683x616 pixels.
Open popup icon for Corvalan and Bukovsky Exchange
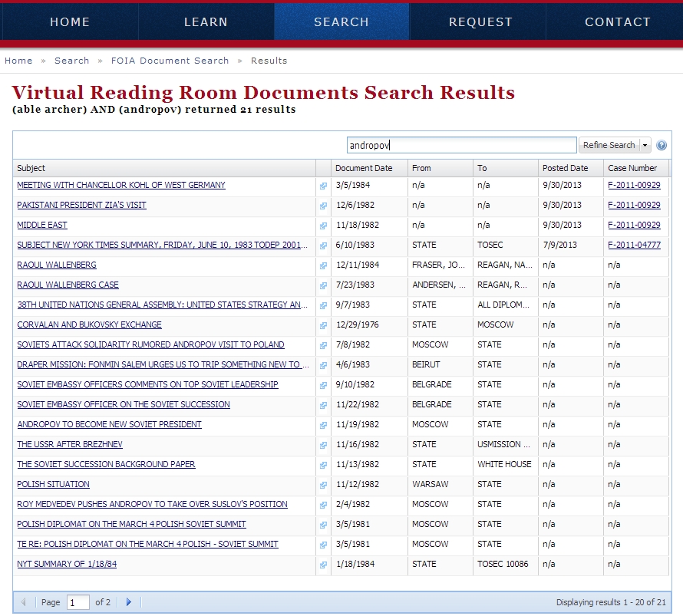[x=323, y=325]
